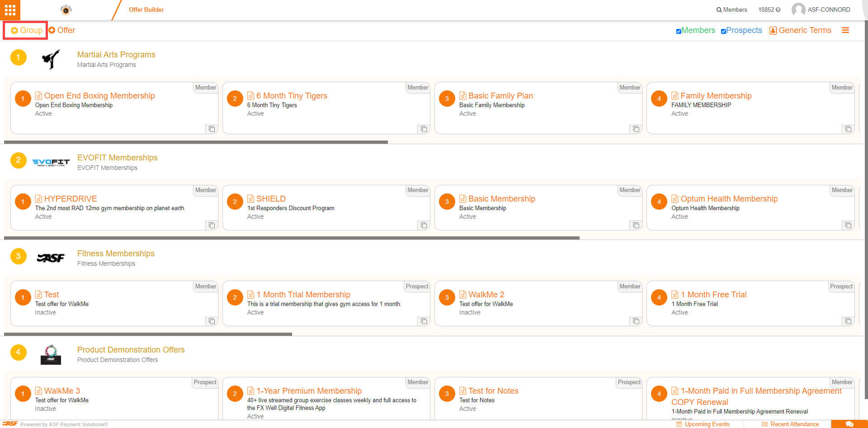This screenshot has width=868, height=428.
Task: Copy the 1 Month Free Trial offer
Action: pos(848,321)
